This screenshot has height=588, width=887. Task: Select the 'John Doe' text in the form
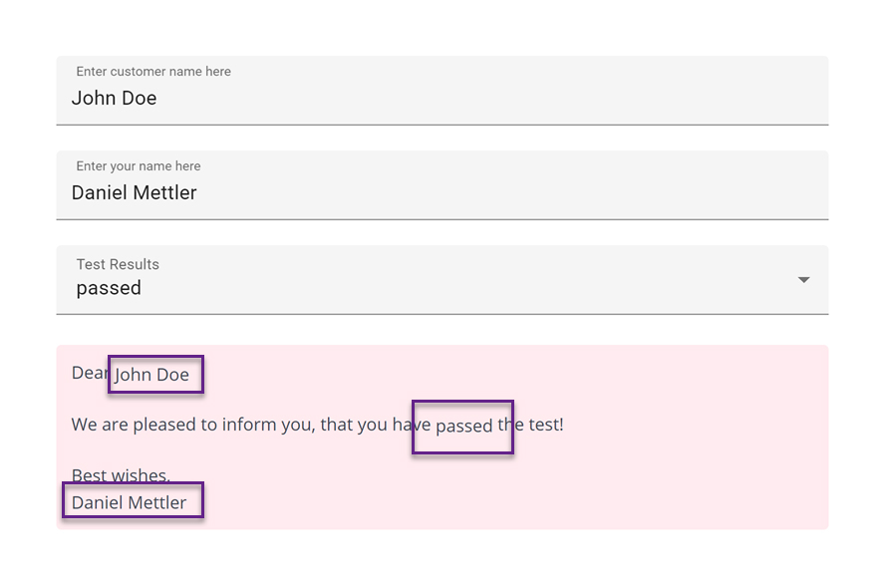point(114,98)
